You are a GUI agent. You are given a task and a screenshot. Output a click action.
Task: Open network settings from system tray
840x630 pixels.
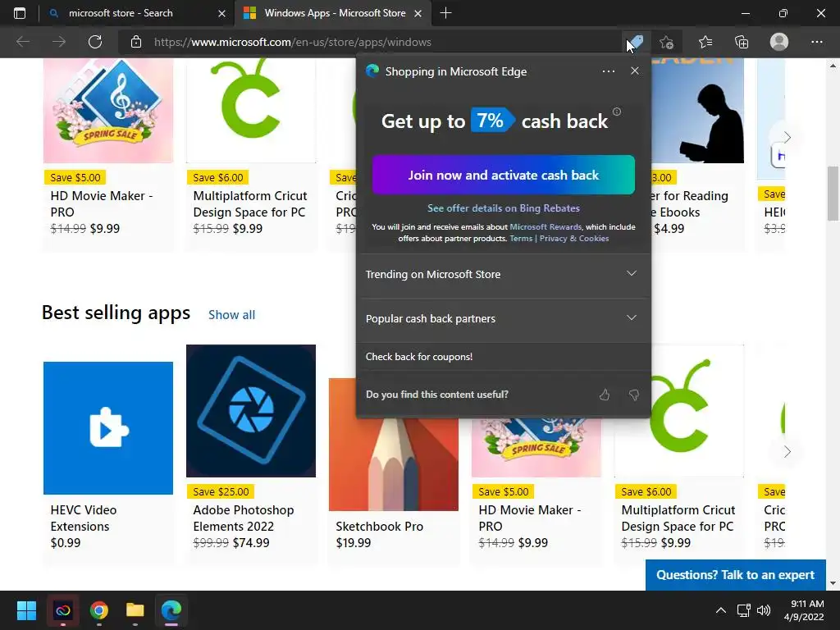coord(743,610)
